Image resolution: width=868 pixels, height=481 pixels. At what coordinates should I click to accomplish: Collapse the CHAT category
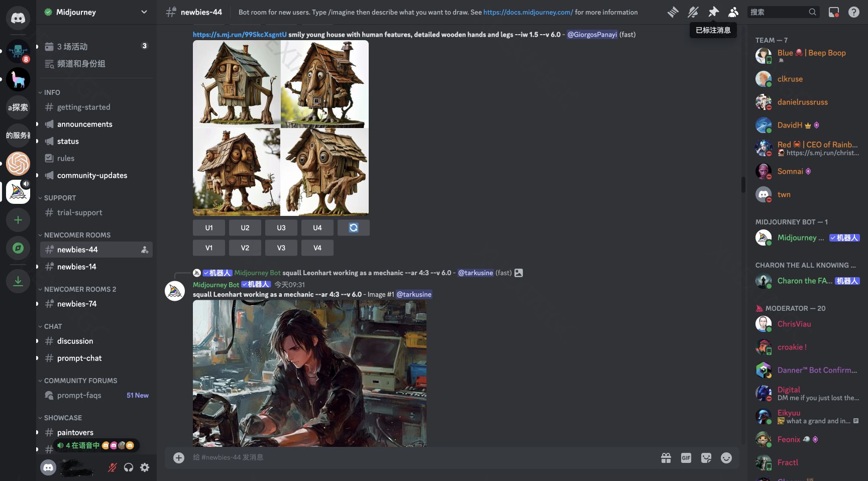point(50,326)
